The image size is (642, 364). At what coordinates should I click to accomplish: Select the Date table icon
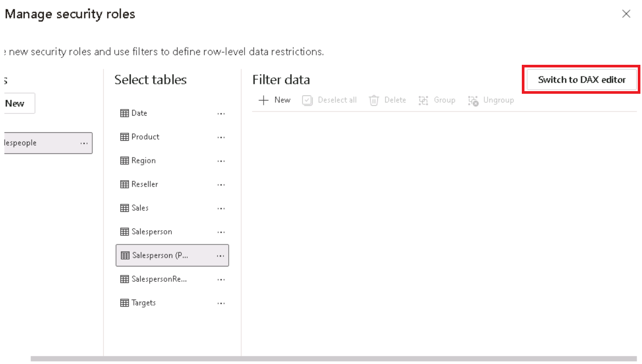[124, 113]
